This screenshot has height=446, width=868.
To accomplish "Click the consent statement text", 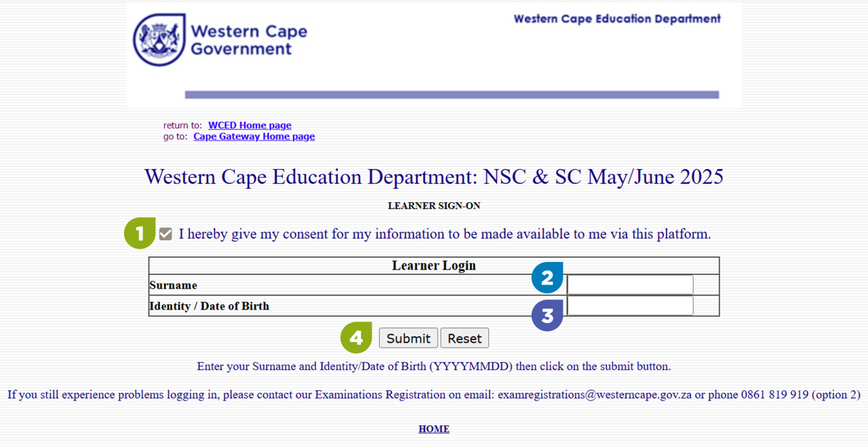I will (x=444, y=234).
